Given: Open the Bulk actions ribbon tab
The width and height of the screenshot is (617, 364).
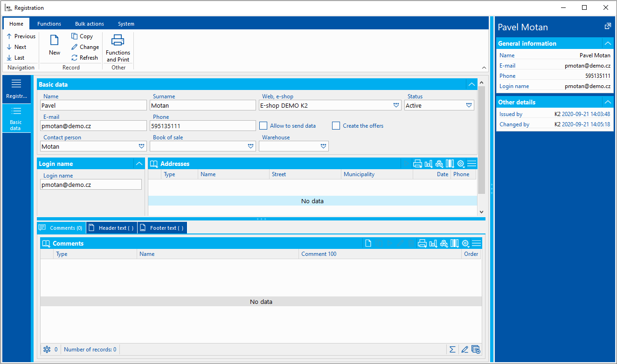Looking at the screenshot, I should (90, 24).
